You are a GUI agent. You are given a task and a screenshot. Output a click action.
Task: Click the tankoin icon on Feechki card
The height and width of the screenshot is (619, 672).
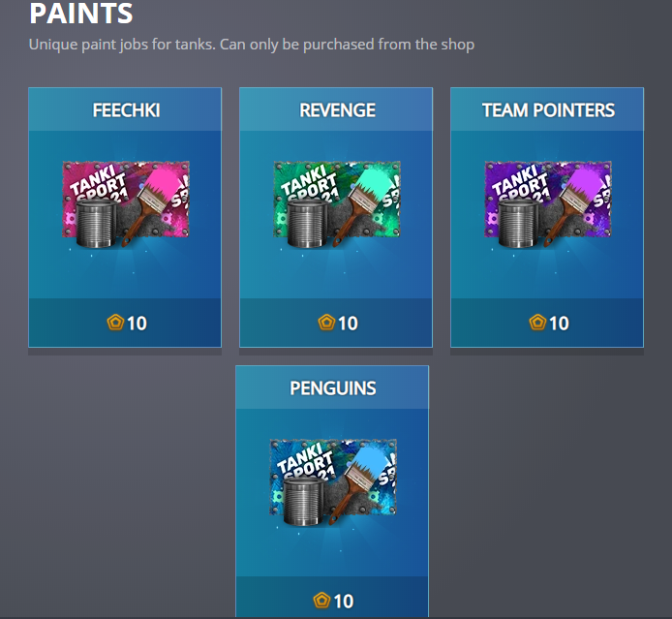coord(115,323)
